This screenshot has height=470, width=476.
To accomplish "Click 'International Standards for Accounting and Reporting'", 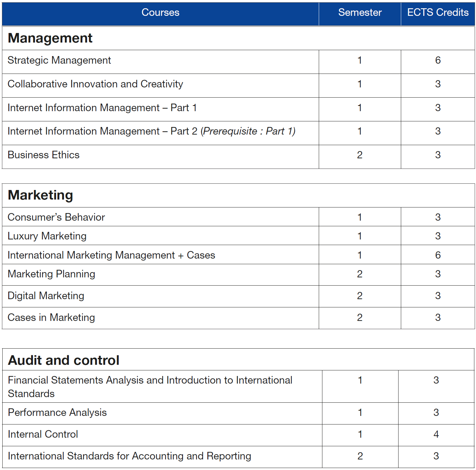I will pos(130,456).
